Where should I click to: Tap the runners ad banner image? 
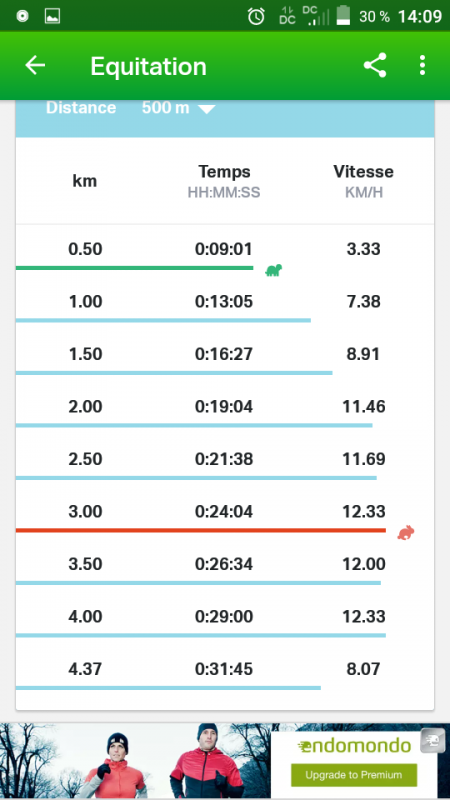135,761
